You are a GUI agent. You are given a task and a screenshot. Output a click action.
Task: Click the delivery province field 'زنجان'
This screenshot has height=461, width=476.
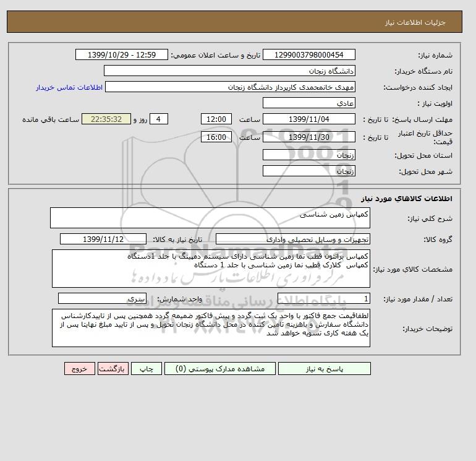click(308, 155)
